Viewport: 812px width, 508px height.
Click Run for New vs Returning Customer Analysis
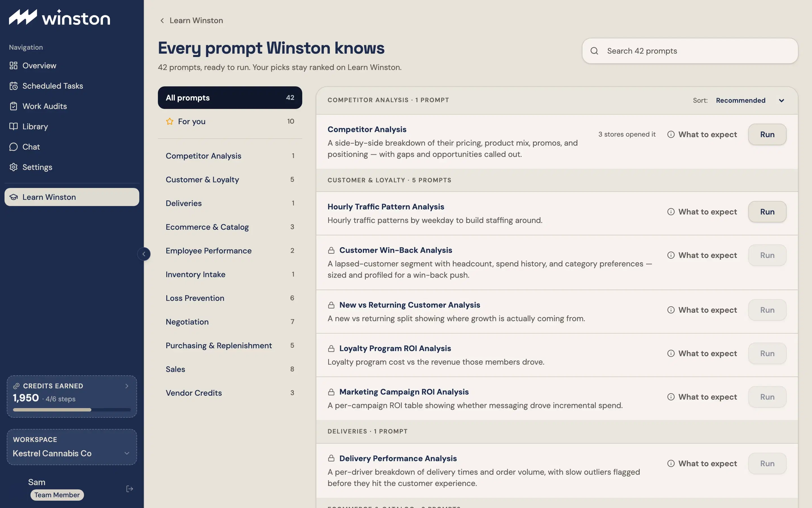pos(767,310)
